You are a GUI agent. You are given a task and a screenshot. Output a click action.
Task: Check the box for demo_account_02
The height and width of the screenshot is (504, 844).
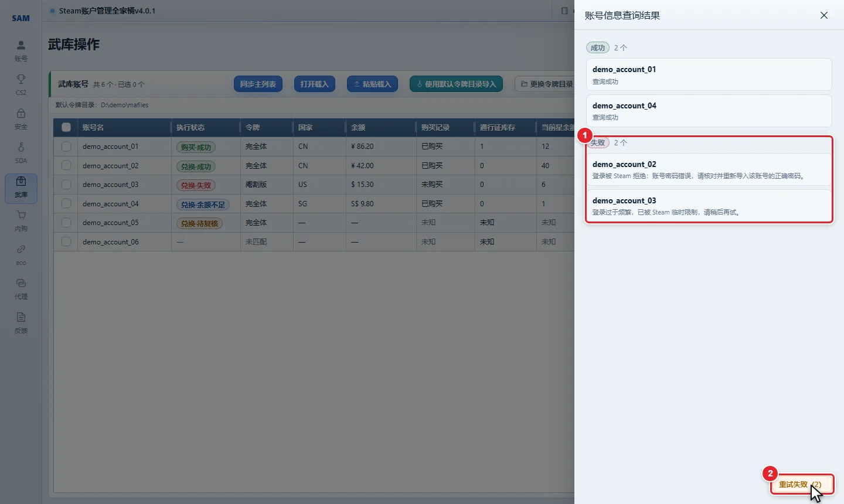click(x=66, y=166)
